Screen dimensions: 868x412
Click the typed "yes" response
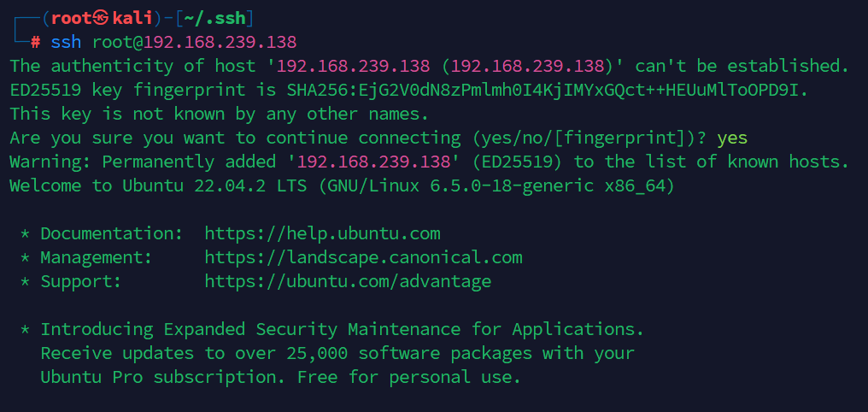point(733,138)
